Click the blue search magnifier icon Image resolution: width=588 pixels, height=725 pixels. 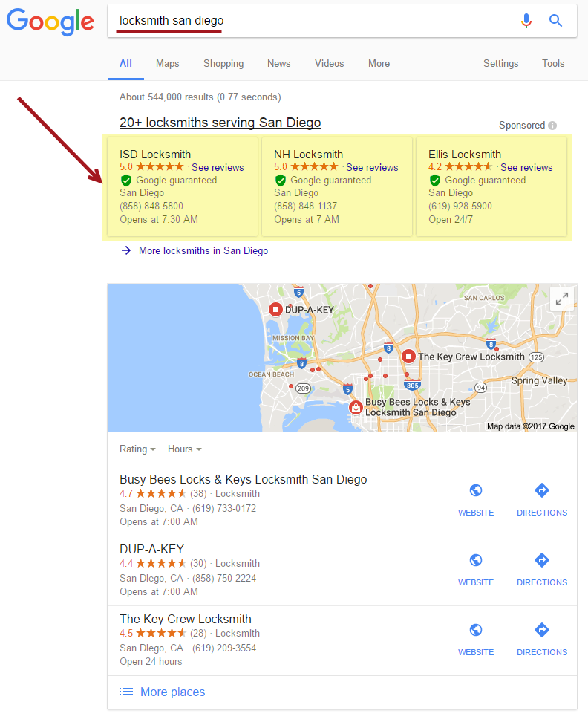[x=555, y=21]
